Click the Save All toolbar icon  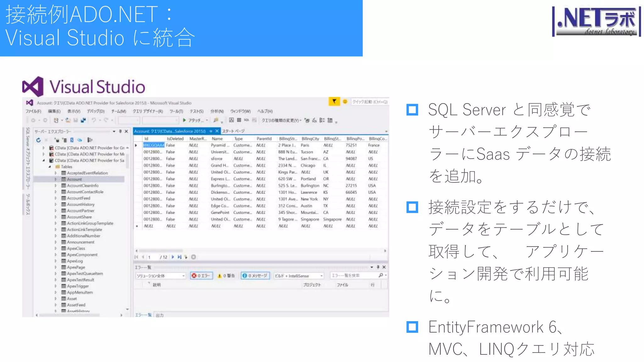click(x=83, y=120)
